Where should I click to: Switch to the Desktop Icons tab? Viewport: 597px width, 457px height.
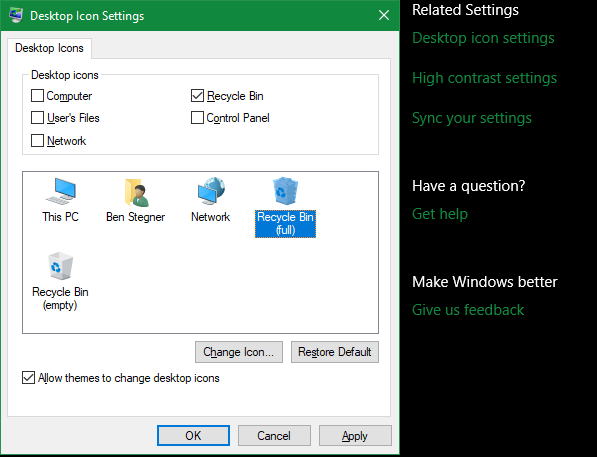[x=49, y=48]
